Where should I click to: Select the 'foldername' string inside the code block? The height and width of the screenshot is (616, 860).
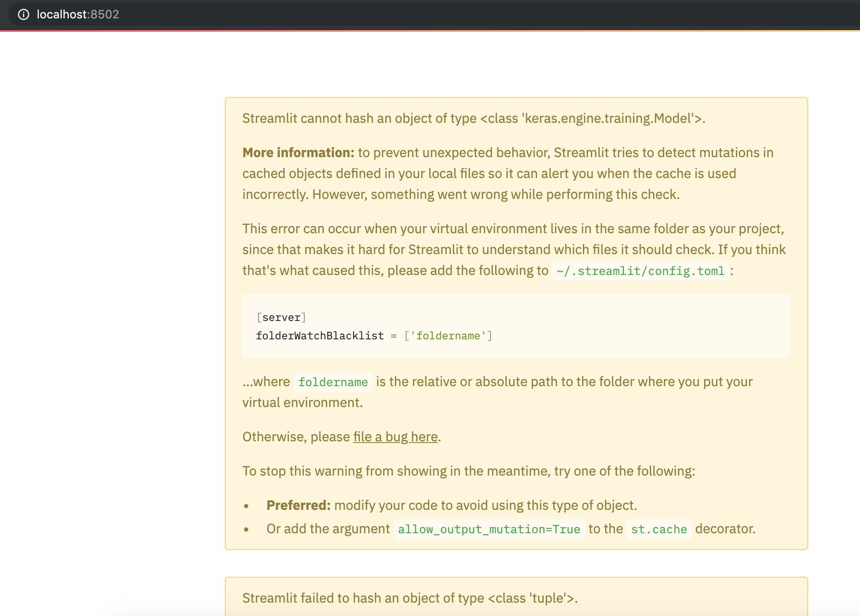click(449, 336)
